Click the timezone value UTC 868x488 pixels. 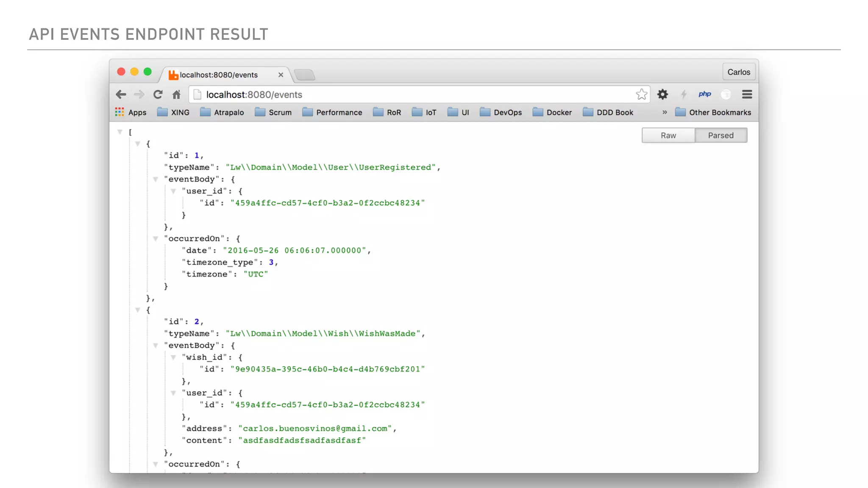(x=256, y=274)
